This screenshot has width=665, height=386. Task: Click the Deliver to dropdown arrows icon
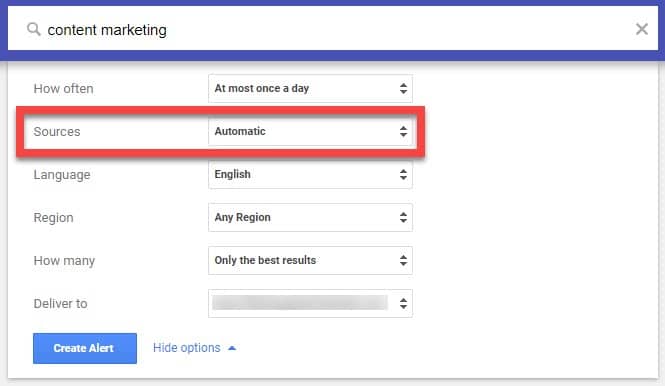[403, 303]
